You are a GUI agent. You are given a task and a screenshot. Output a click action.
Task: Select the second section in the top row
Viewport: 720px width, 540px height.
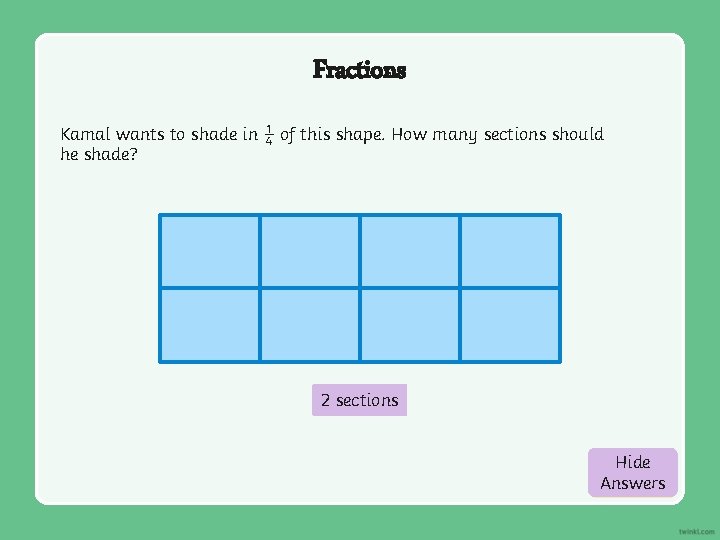[x=310, y=251]
